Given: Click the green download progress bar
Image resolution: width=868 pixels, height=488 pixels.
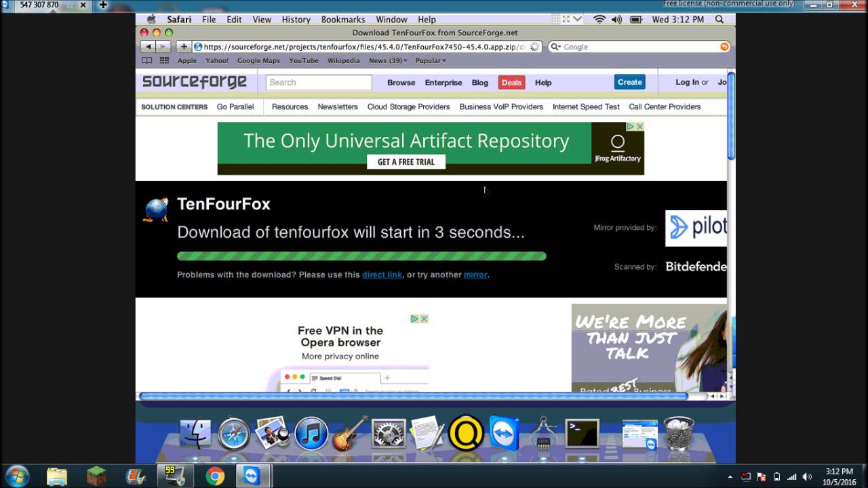Looking at the screenshot, I should click(x=361, y=256).
